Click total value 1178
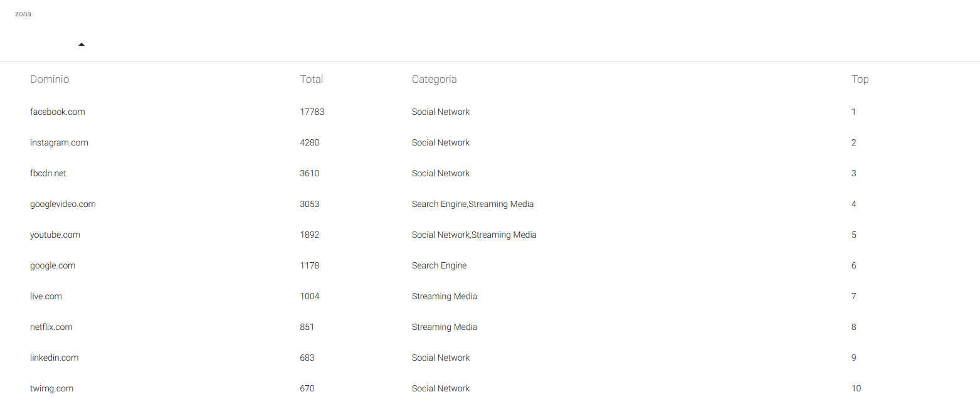Viewport: 980px width, 414px height. [310, 265]
